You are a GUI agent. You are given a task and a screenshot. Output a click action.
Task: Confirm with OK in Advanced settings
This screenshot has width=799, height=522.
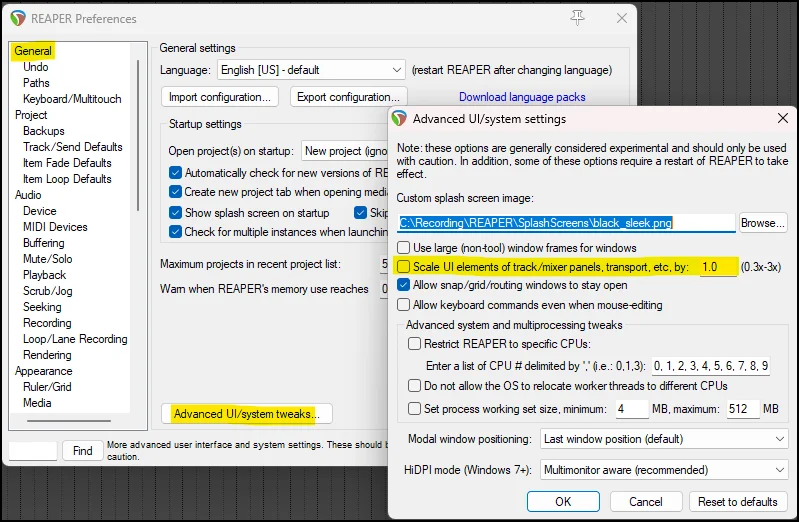pos(563,502)
